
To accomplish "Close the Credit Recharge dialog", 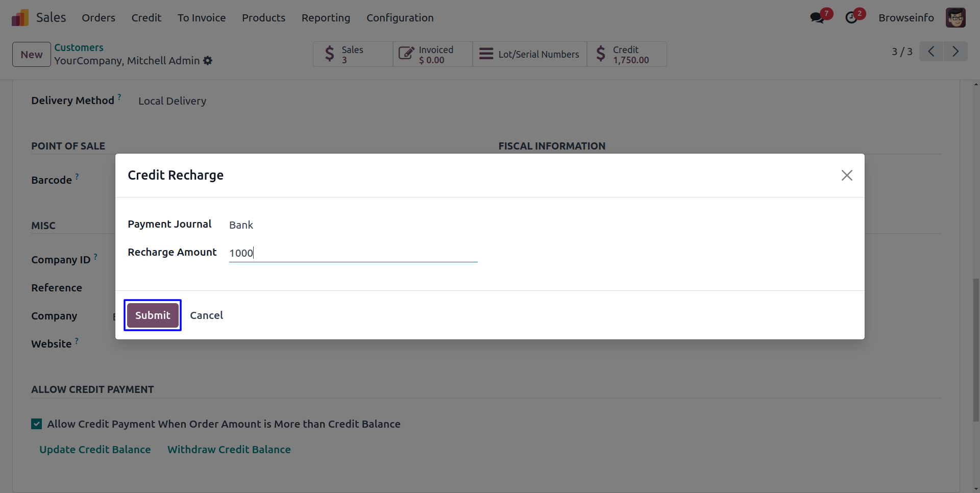I will pyautogui.click(x=847, y=176).
